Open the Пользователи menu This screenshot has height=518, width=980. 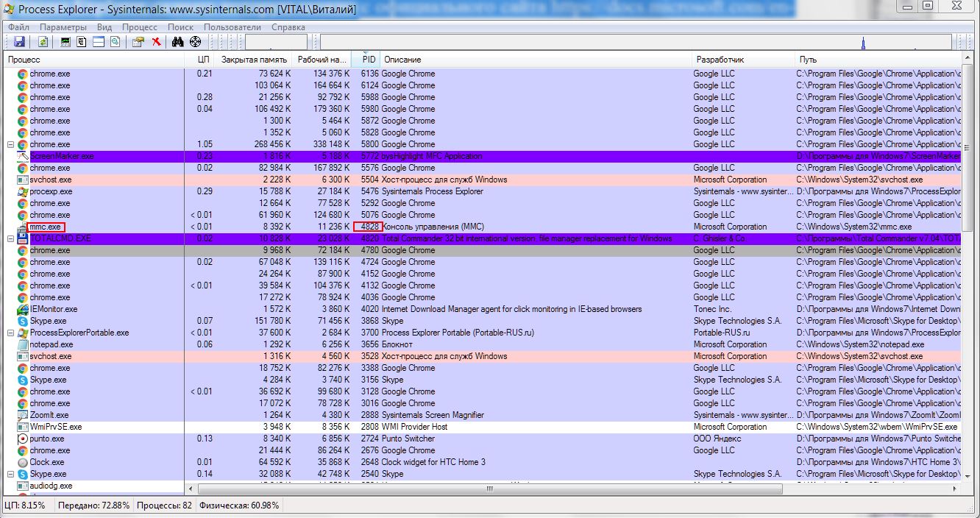click(x=232, y=27)
